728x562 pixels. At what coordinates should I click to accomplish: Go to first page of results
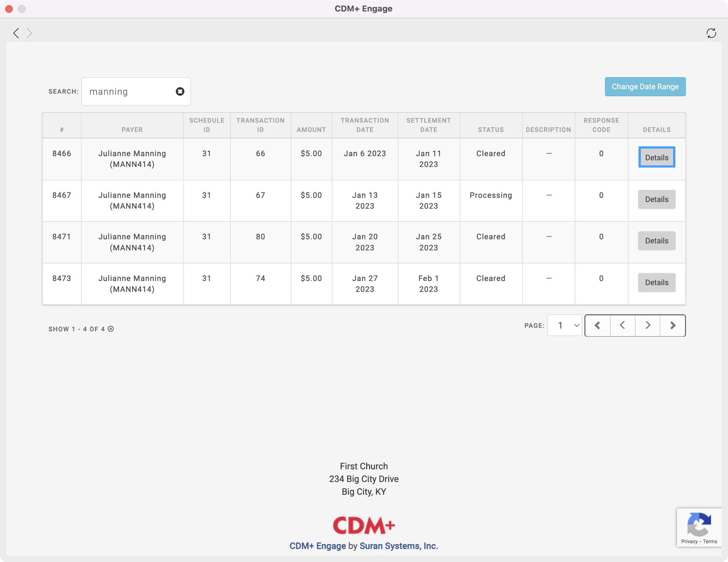(597, 325)
